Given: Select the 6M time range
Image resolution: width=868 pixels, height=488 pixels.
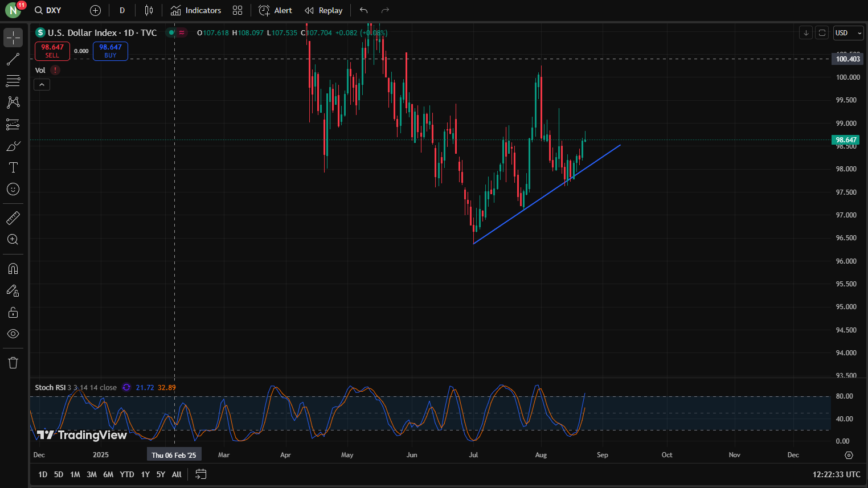Looking at the screenshot, I should coord(108,474).
